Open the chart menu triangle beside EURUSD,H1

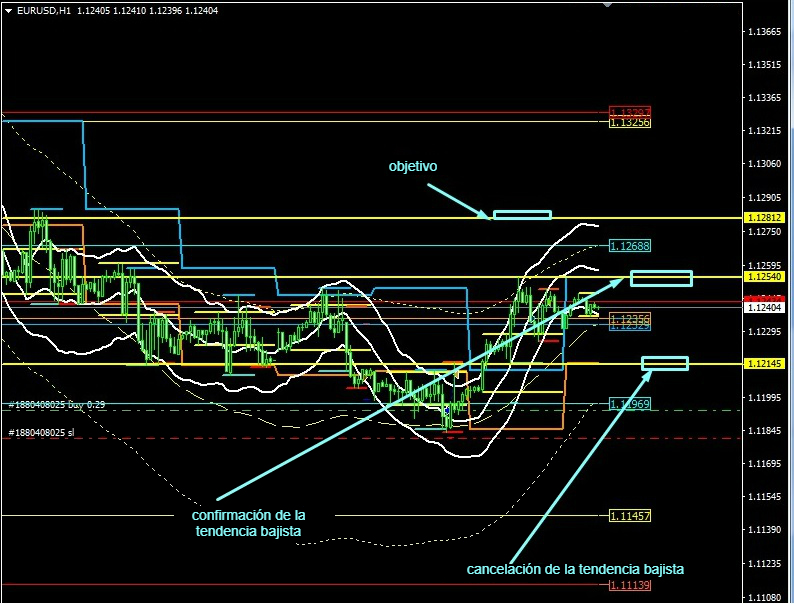click(9, 9)
